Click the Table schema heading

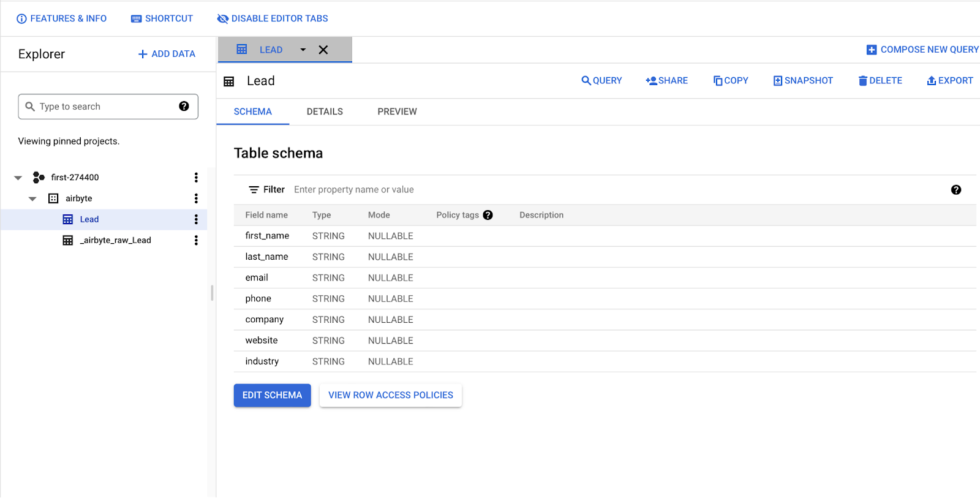click(278, 153)
